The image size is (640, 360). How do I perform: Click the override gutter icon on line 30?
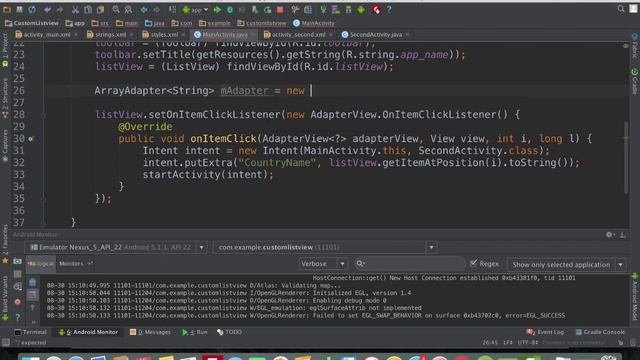click(31, 139)
